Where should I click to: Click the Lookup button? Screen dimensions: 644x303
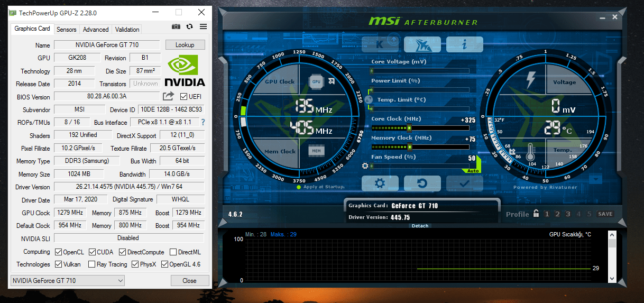click(185, 45)
